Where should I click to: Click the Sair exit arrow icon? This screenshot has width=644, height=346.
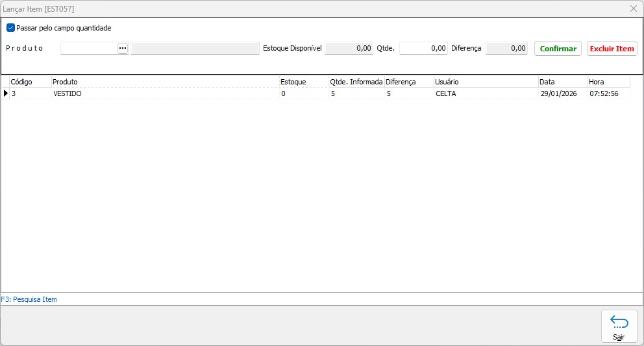[619, 323]
